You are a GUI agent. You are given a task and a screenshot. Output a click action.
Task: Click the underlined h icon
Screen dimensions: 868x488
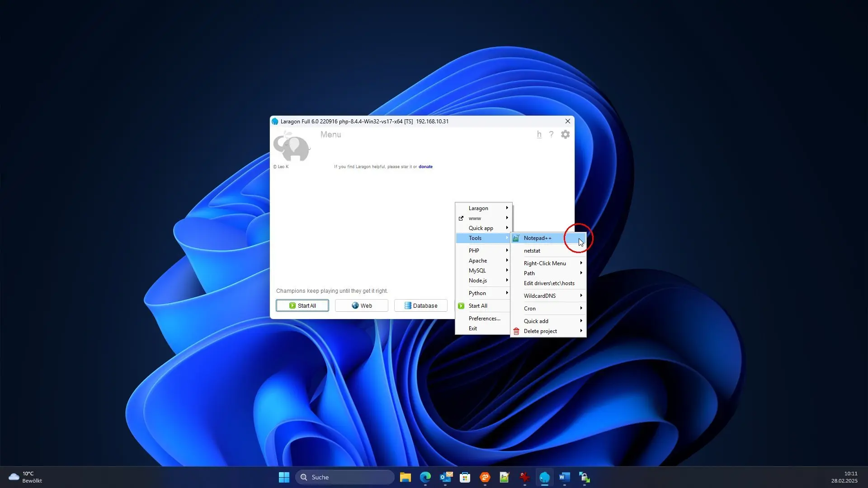pyautogui.click(x=539, y=135)
